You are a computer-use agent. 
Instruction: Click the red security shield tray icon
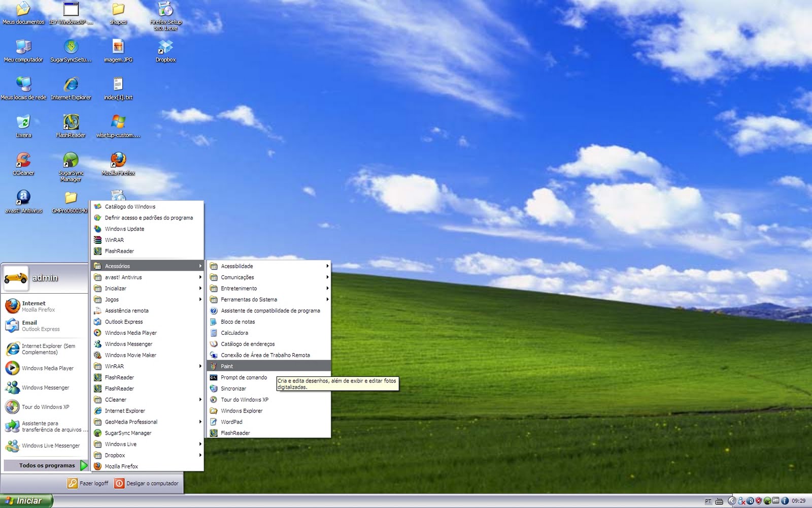759,501
